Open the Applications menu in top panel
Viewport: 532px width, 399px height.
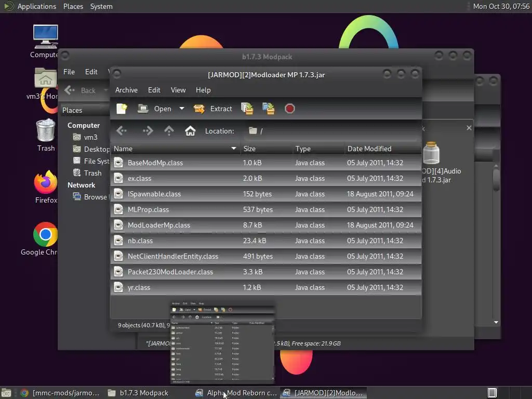(37, 6)
